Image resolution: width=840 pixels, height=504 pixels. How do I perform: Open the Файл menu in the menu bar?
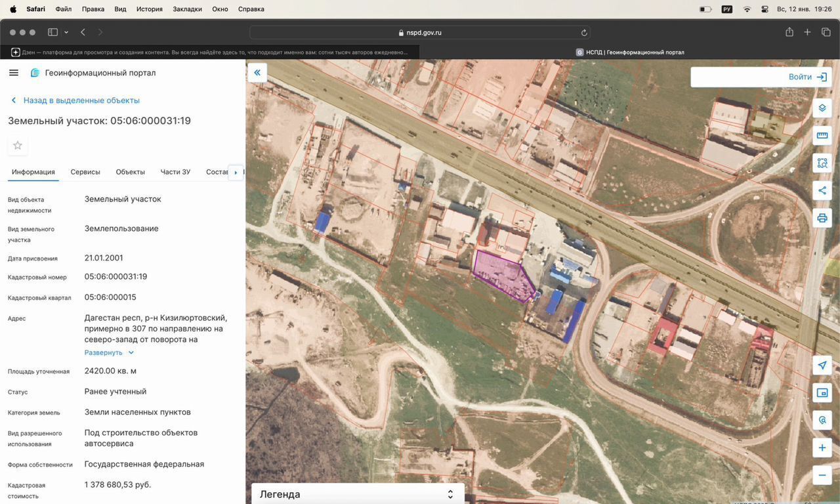pos(64,9)
